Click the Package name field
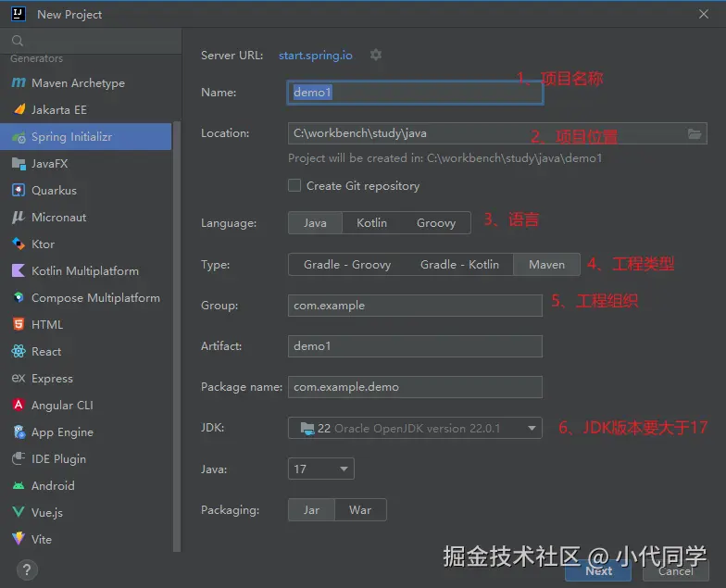Image resolution: width=726 pixels, height=588 pixels. (x=415, y=387)
